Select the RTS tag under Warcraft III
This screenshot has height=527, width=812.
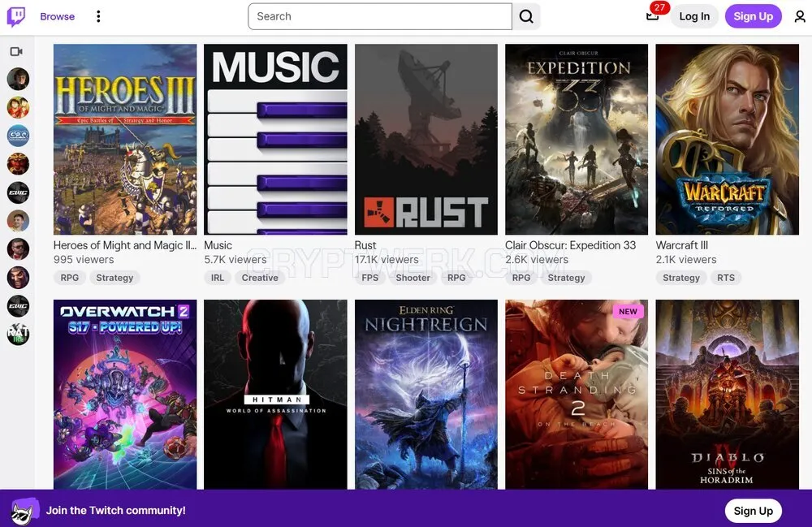point(725,278)
